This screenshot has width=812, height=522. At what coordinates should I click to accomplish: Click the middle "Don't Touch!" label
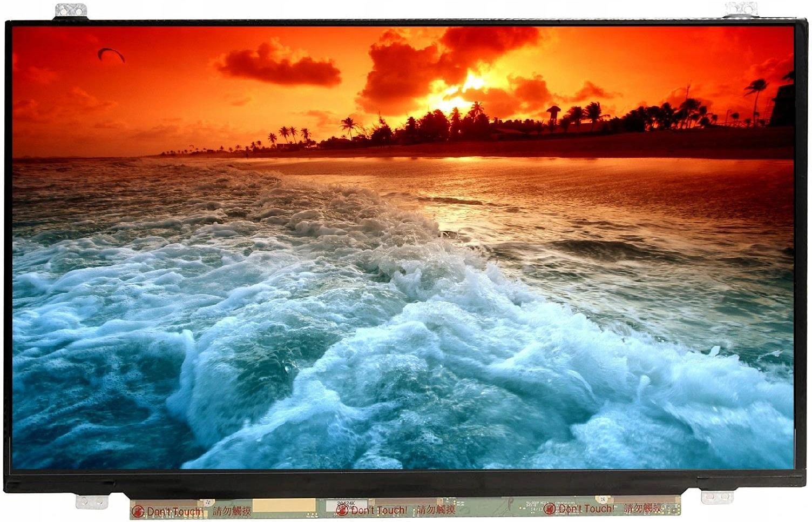(379, 510)
